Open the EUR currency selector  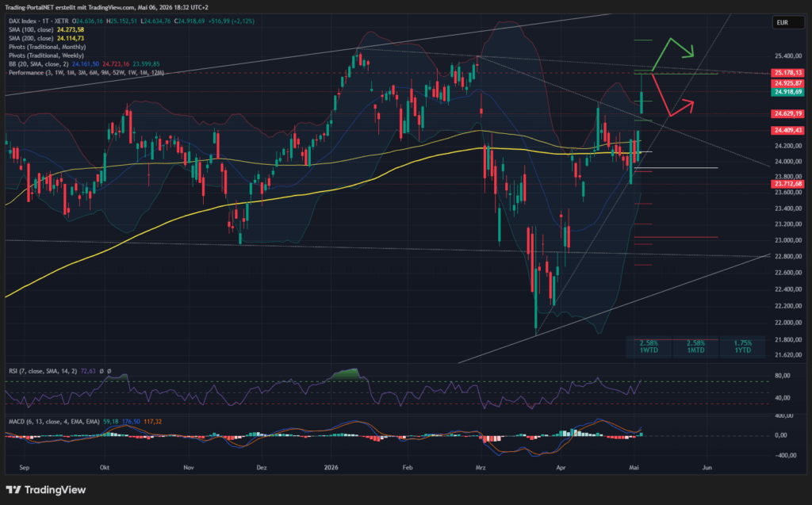point(787,22)
